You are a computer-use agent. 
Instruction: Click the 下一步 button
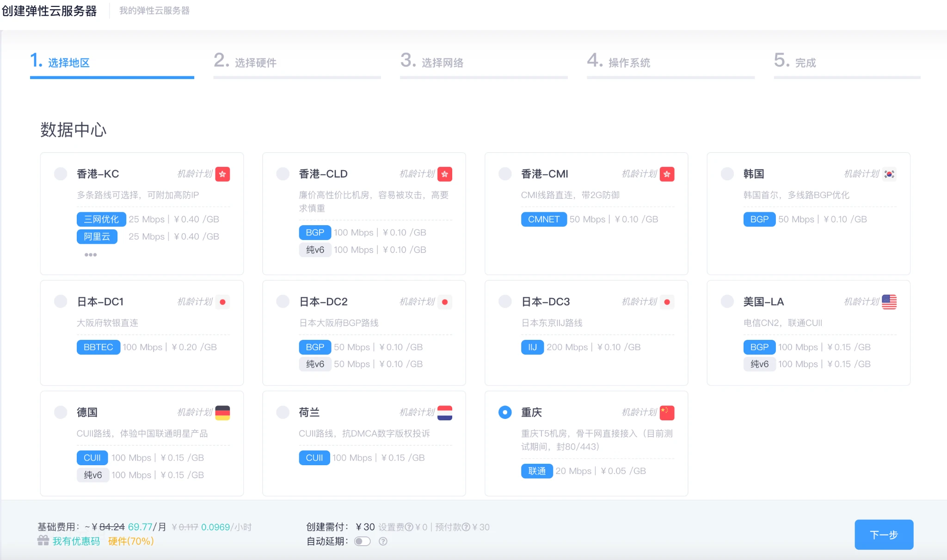883,535
